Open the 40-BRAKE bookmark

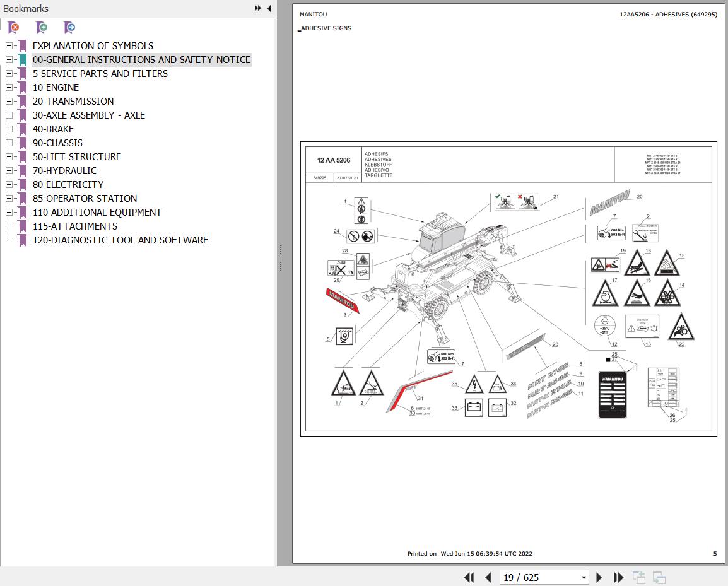54,129
